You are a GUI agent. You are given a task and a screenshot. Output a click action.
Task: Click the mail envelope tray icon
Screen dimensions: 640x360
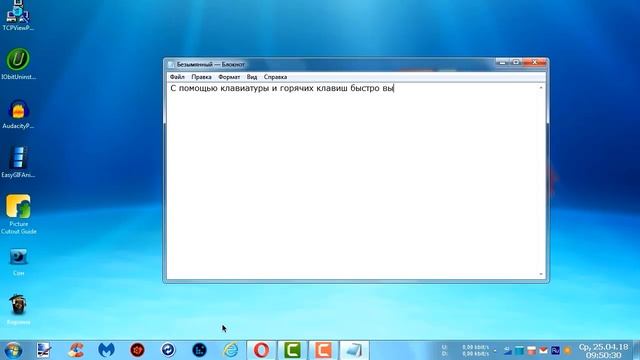pyautogui.click(x=543, y=350)
